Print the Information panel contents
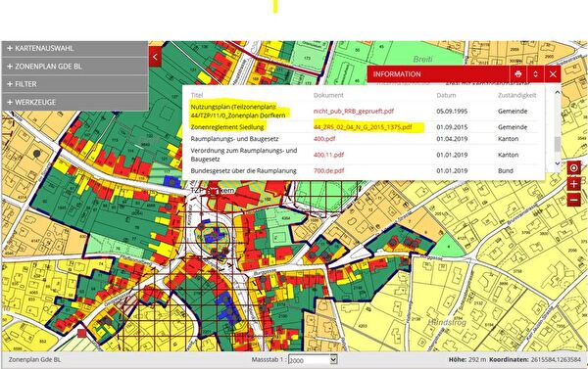Viewport: 588px width, 369px height. (518, 74)
